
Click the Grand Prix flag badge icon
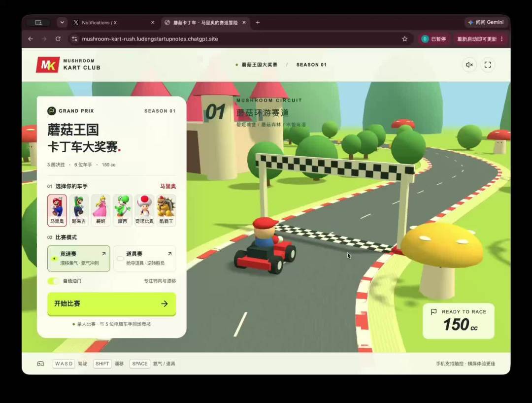tap(52, 111)
